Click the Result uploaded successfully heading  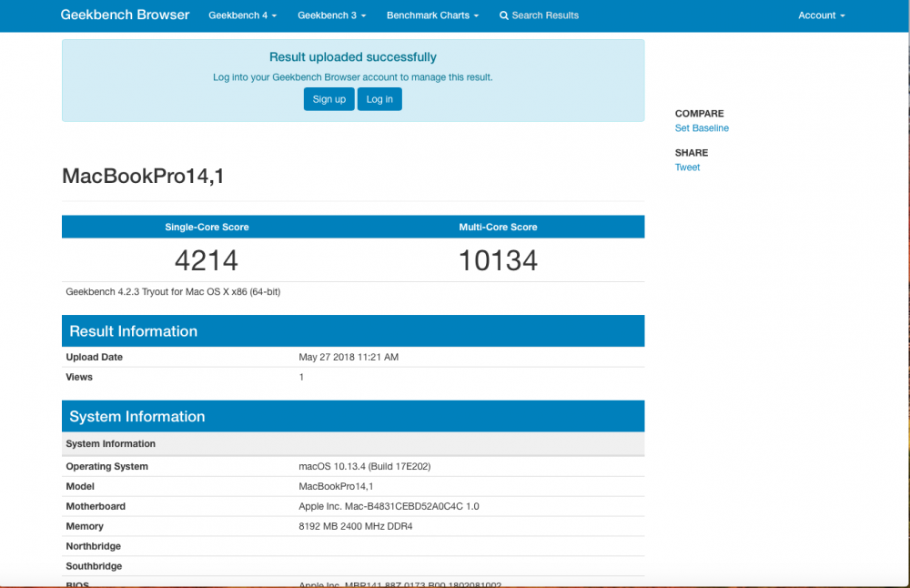(353, 56)
